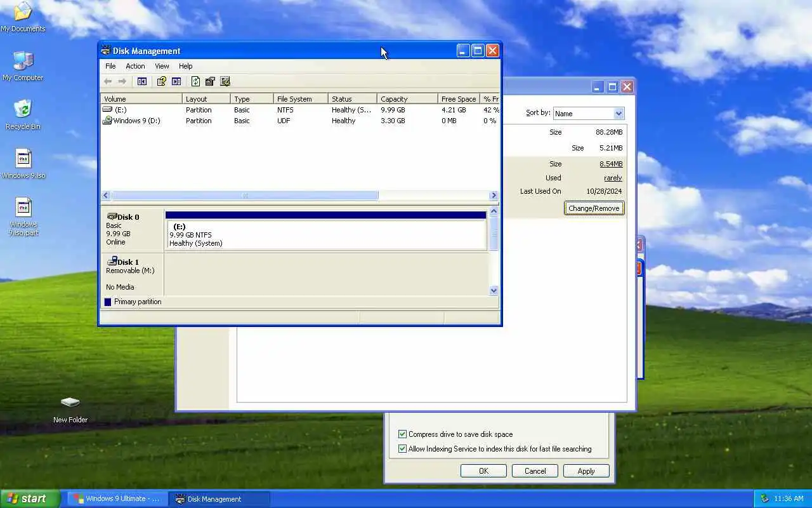This screenshot has height=508, width=812.
Task: Toggle Allow Indexing Service checkbox
Action: pyautogui.click(x=402, y=449)
